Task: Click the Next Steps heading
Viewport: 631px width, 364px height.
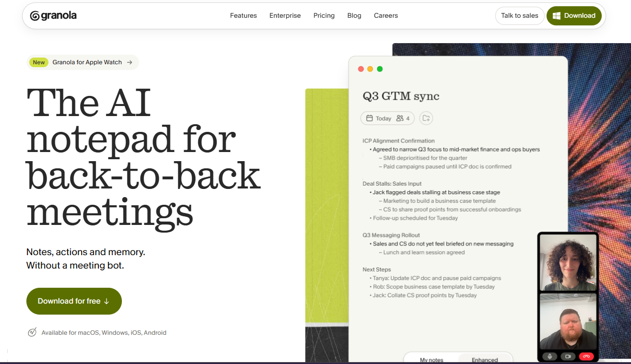Action: pos(377,270)
